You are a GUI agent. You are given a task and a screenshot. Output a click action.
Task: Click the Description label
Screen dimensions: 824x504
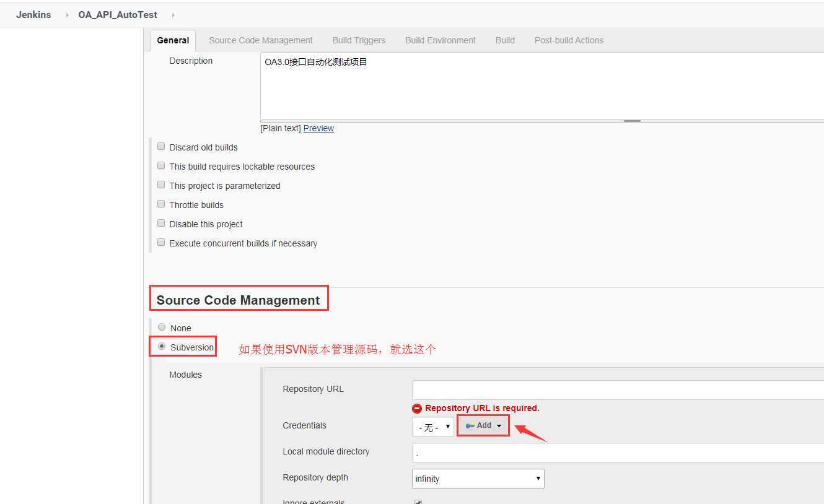coord(191,61)
